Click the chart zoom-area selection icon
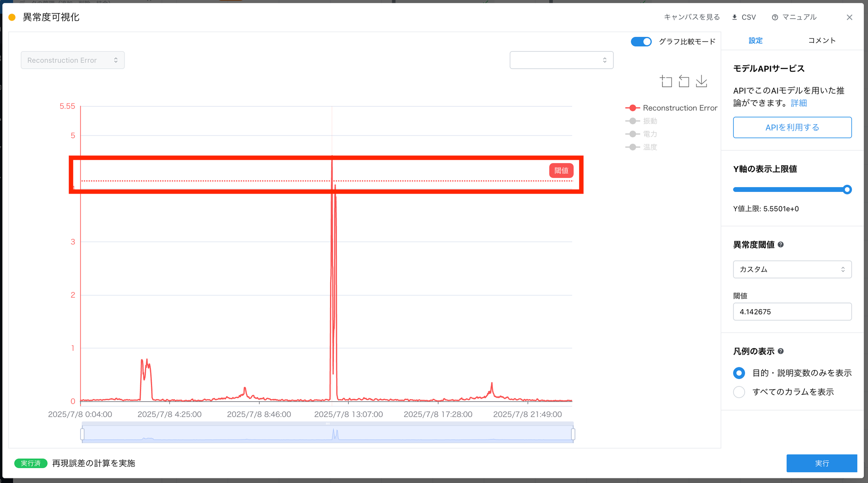 (x=666, y=81)
